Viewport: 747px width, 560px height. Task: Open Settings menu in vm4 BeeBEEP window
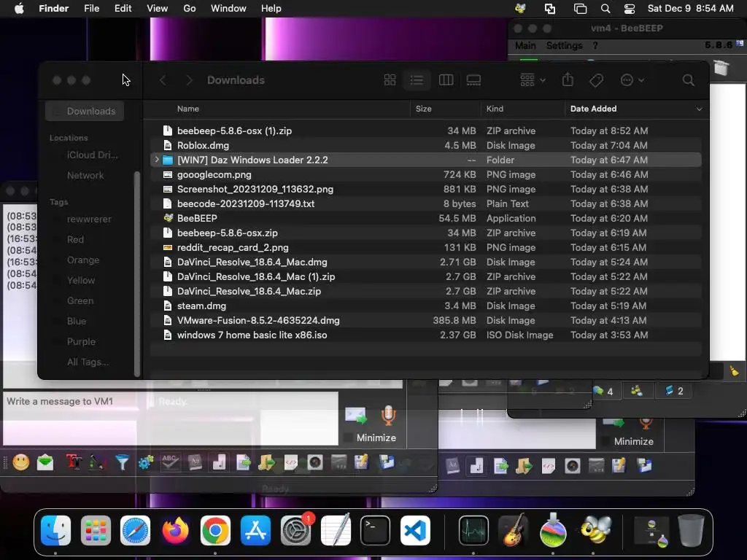pos(564,46)
